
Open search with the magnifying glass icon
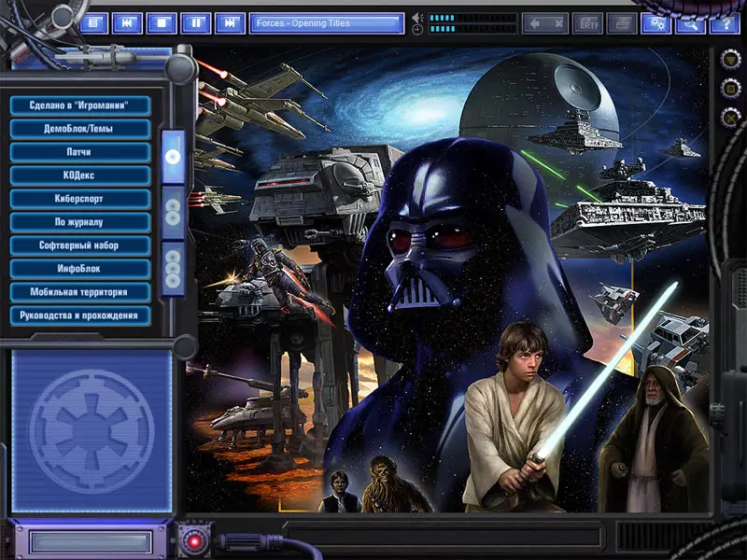point(690,23)
